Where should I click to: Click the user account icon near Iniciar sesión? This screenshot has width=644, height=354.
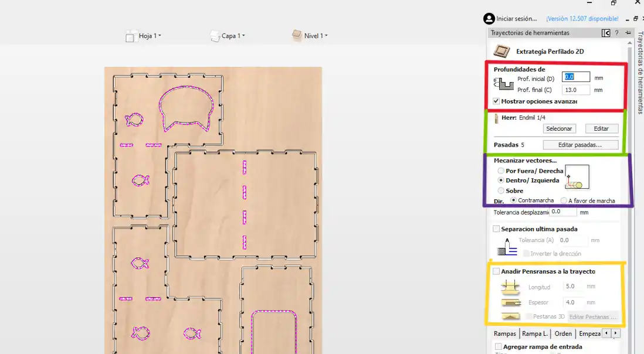[489, 18]
